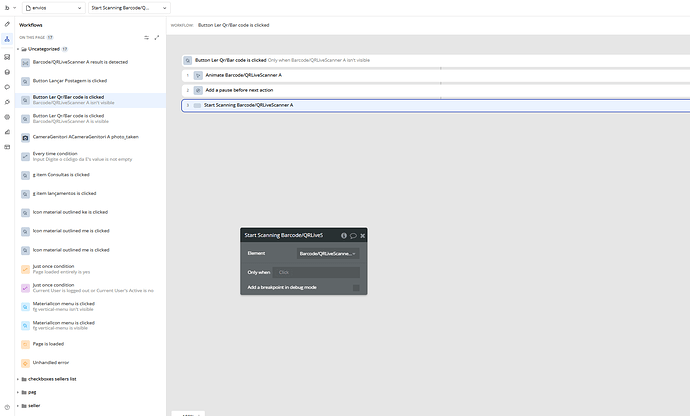This screenshot has height=416, width=690.
Task: Toggle Add a breakpoint in debug mode checkbox
Action: [356, 287]
